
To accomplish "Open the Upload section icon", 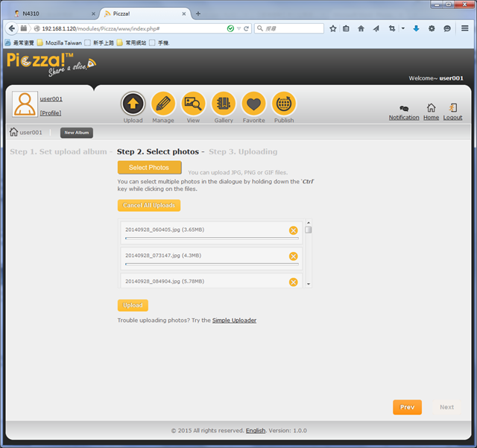I will [x=133, y=104].
